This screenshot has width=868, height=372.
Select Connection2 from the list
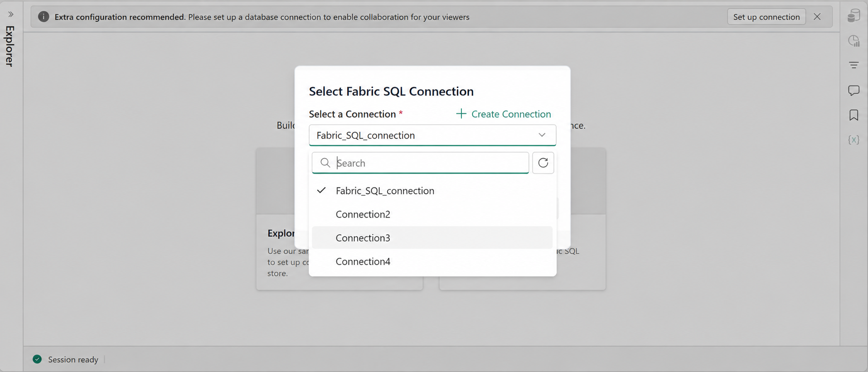coord(432,214)
